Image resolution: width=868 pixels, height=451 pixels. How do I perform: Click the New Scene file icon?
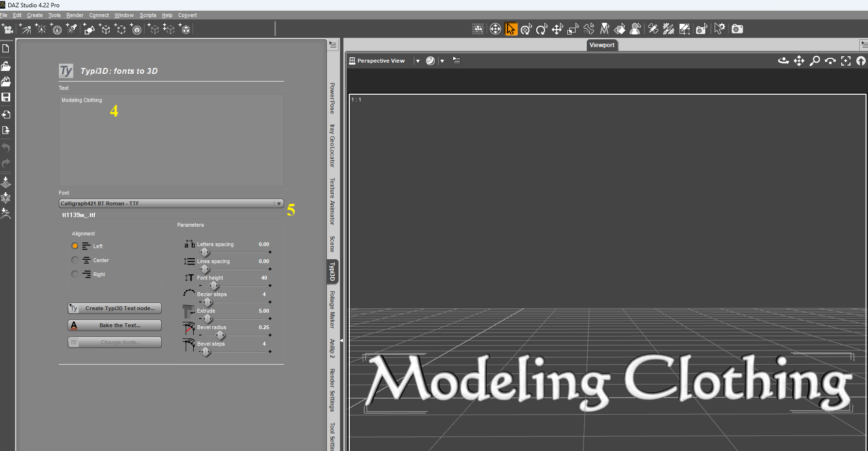point(6,49)
